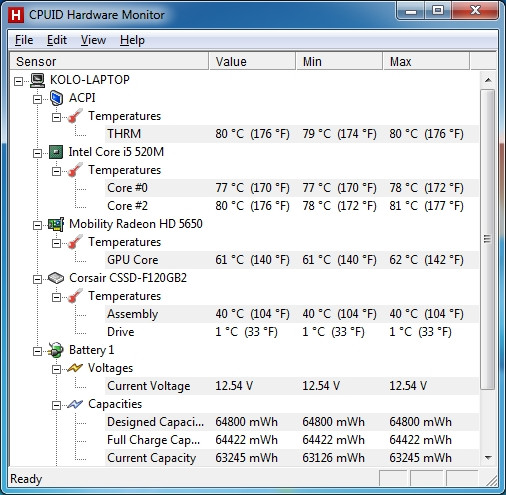Select the Drive temperature row
This screenshot has height=495, width=506.
click(292, 332)
